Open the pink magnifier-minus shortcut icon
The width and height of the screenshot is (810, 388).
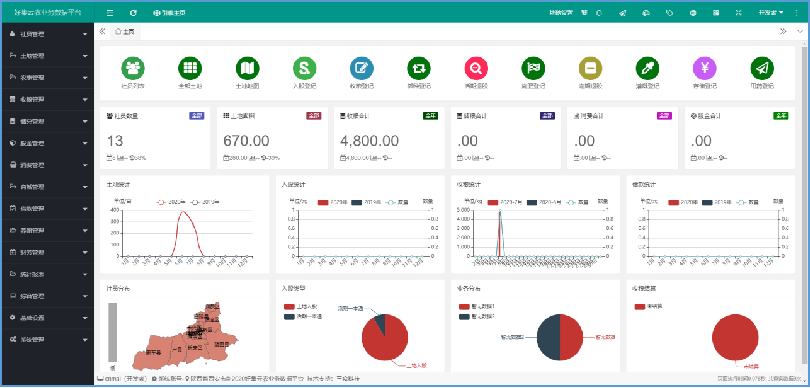(476, 68)
